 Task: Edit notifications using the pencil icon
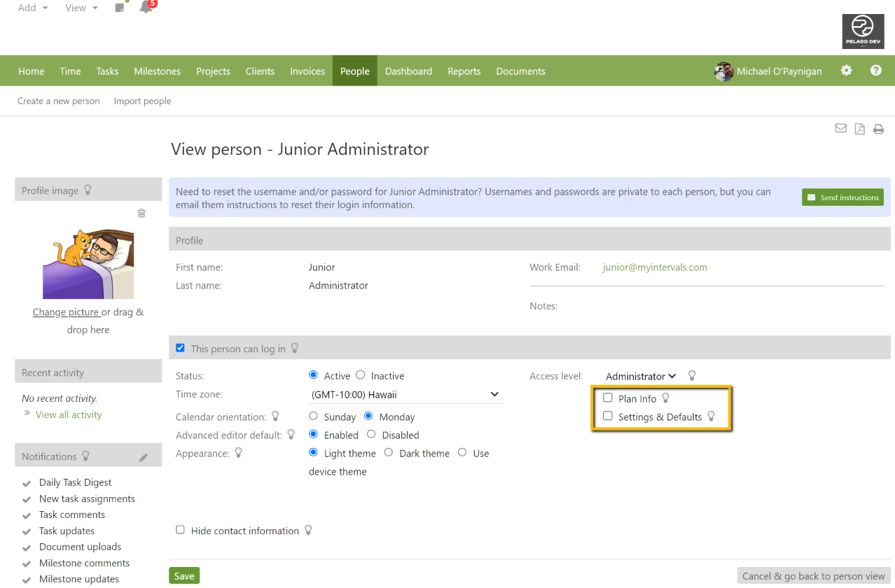[144, 457]
